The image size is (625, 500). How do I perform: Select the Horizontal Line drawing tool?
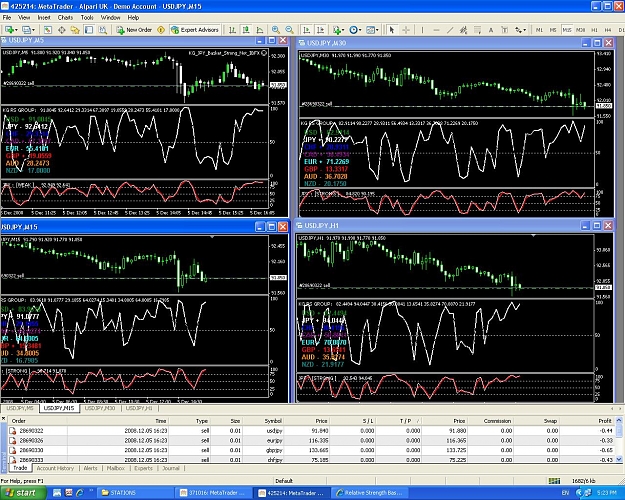point(436,30)
